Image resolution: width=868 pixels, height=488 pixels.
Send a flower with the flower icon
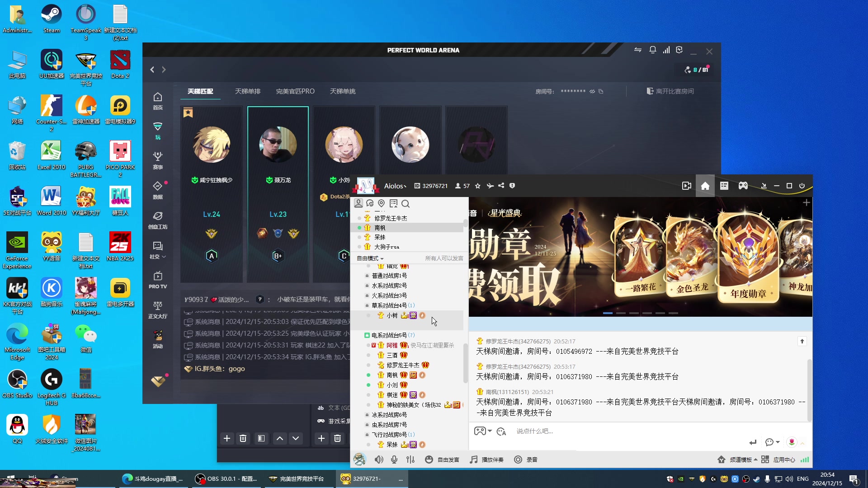(792, 442)
